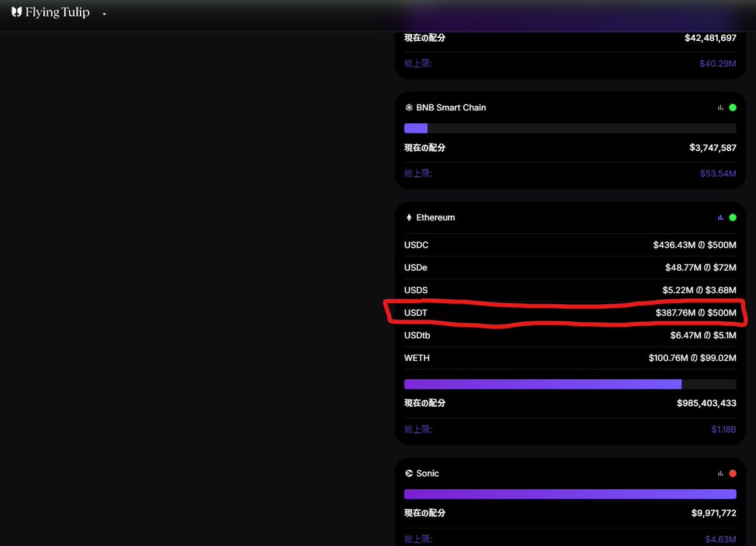Select the USDtb row label

coord(417,335)
